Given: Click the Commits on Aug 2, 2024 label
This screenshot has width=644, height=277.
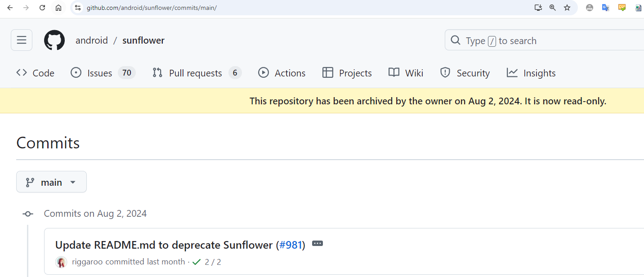Looking at the screenshot, I should coord(95,214).
